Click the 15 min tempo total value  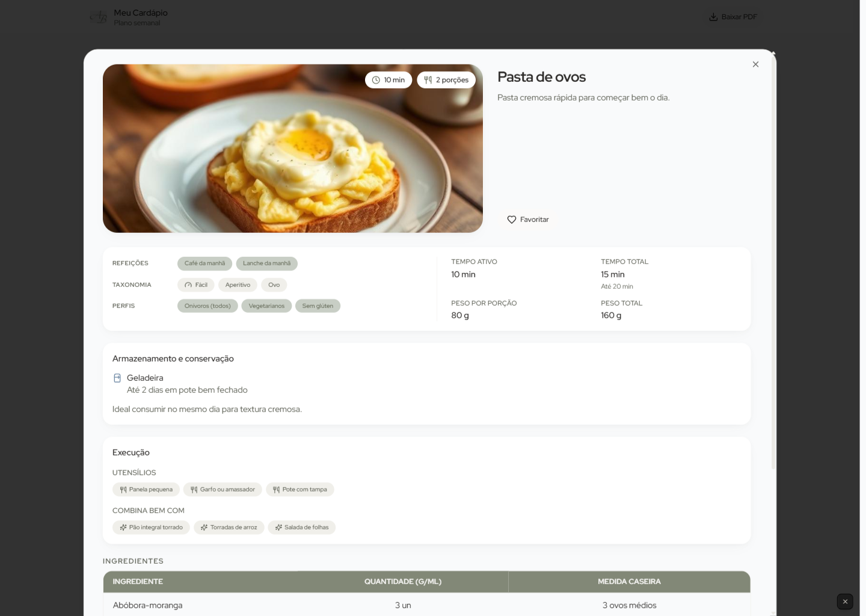613,274
